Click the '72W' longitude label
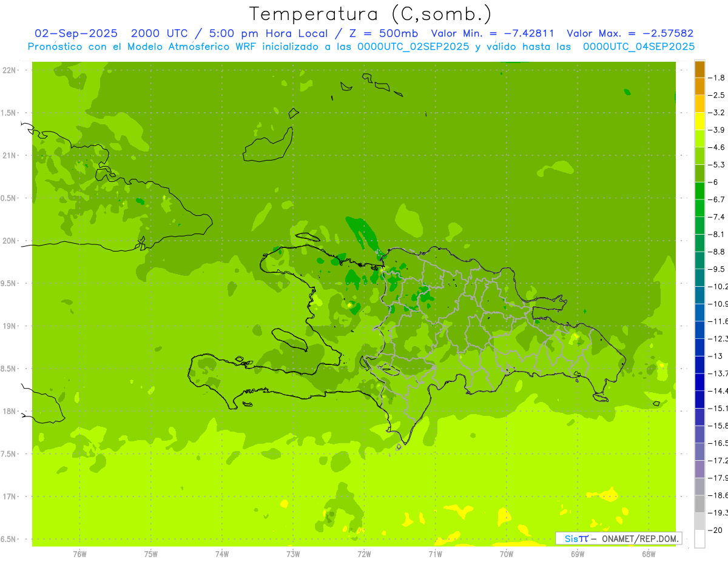728x562 pixels. click(x=364, y=554)
